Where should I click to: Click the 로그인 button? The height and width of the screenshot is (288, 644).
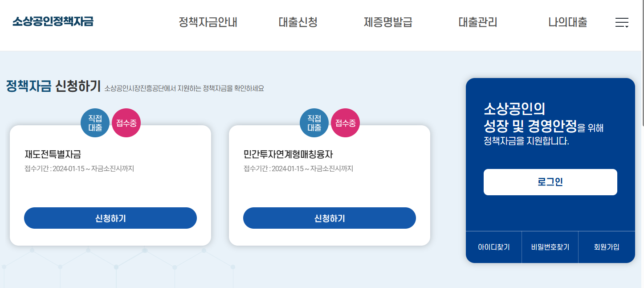click(550, 182)
